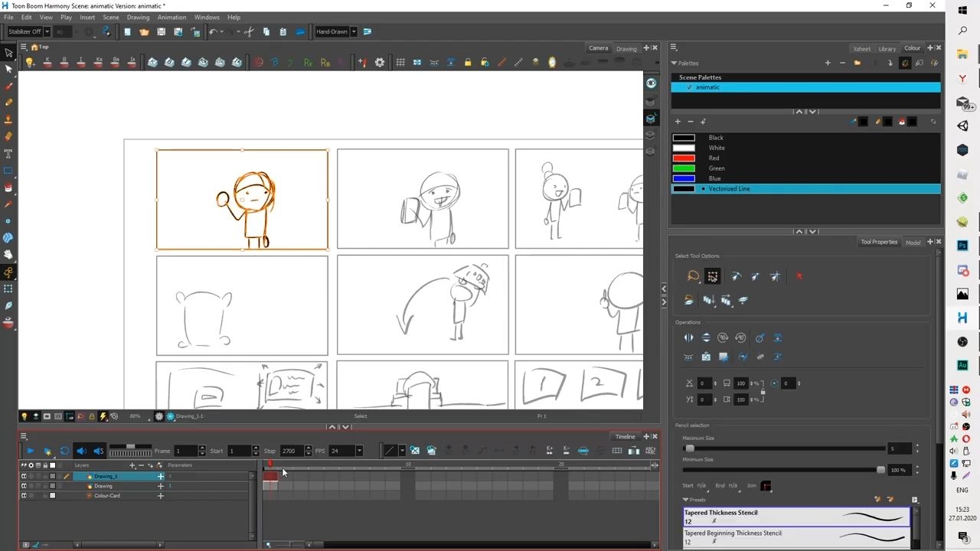980x551 pixels.
Task: Click the yellow padlock icon in view toolbar
Action: [468, 62]
